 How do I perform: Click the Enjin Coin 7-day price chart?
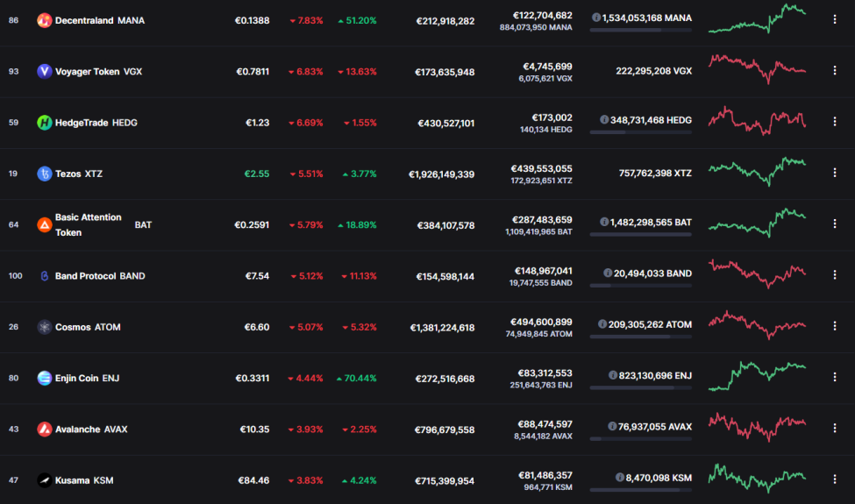[x=757, y=376]
